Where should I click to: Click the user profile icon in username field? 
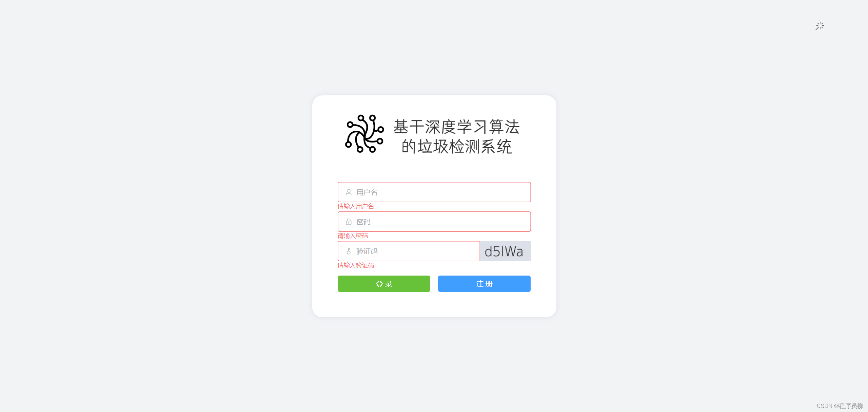pos(347,192)
